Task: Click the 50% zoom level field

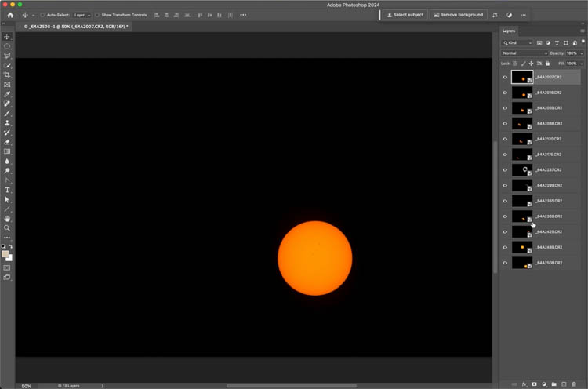Action: coord(26,386)
